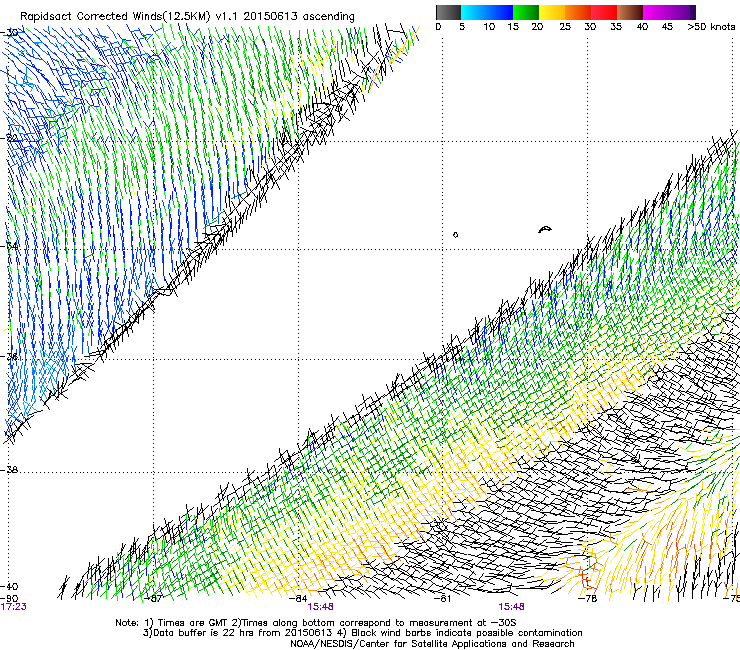Click the 'Times are GMT' note line
Image resolution: width=740 pixels, height=650 pixels.
click(x=316, y=623)
